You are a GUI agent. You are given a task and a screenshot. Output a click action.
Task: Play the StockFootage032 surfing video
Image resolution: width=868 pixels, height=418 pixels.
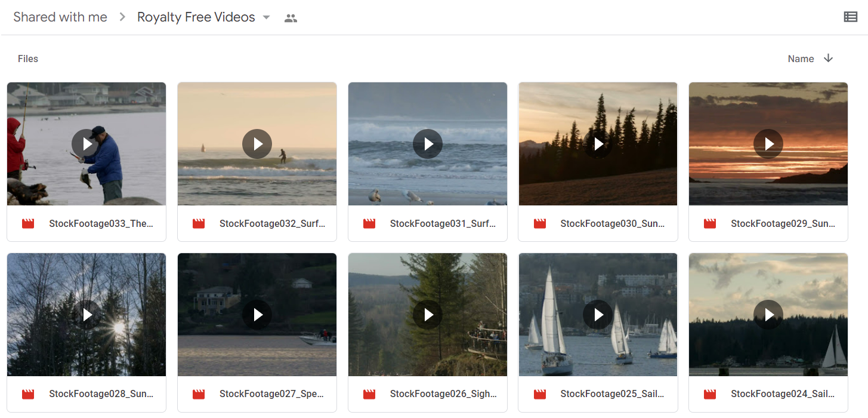257,144
